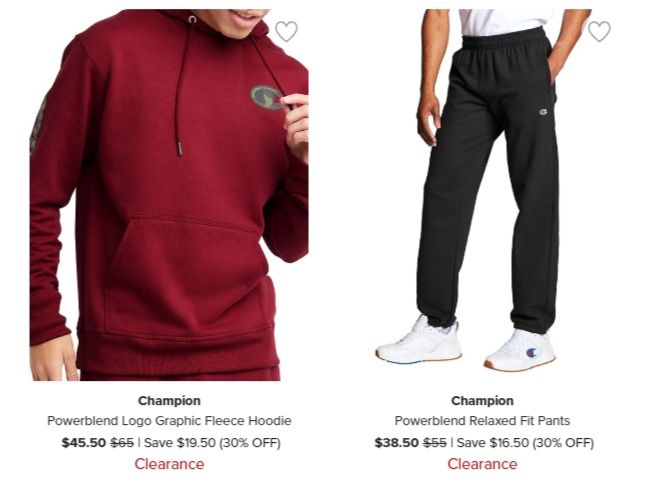The height and width of the screenshot is (484, 653).
Task: Click the camo C logo on hoodie chest
Action: 266,97
